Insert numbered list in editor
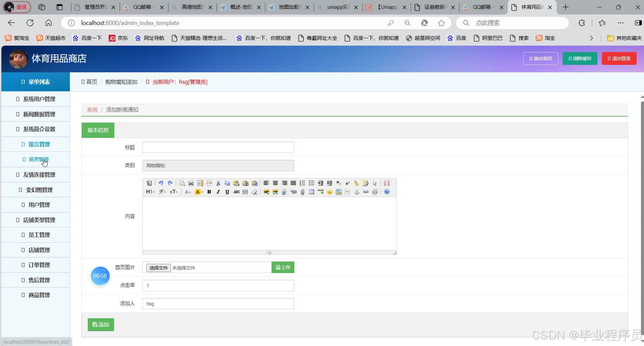644x346 pixels. pyautogui.click(x=302, y=183)
